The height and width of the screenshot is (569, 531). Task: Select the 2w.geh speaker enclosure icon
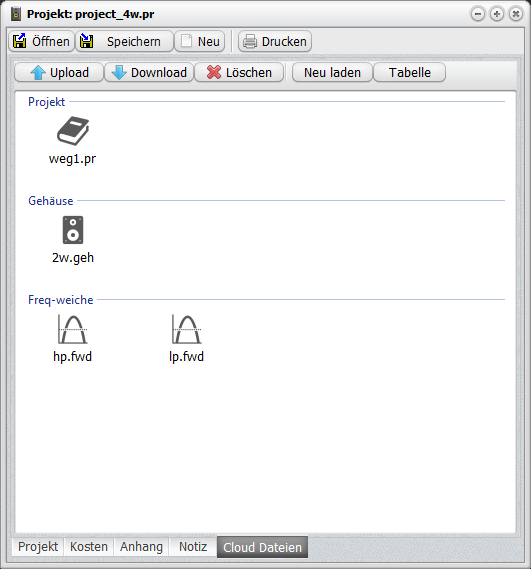73,230
